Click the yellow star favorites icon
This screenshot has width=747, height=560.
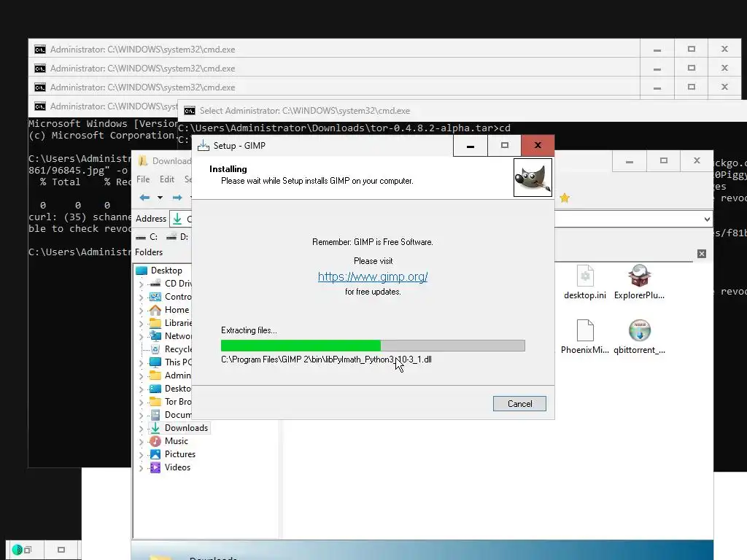point(565,198)
